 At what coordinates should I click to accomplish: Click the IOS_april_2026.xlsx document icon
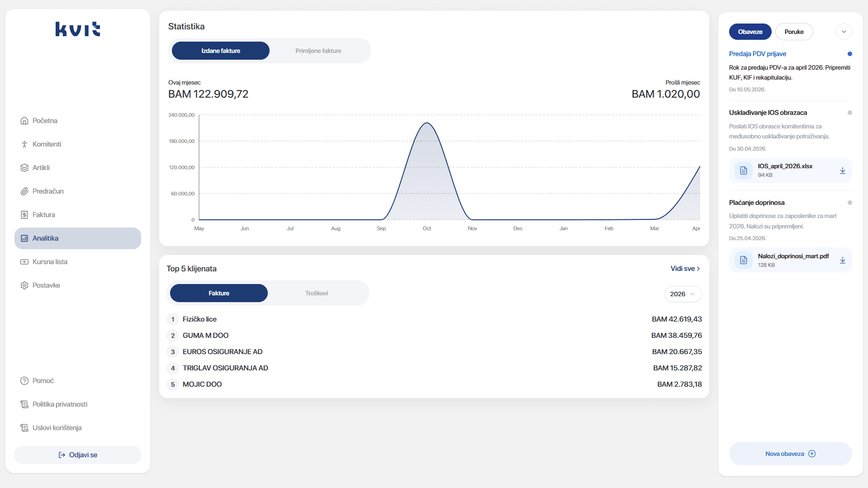click(744, 171)
